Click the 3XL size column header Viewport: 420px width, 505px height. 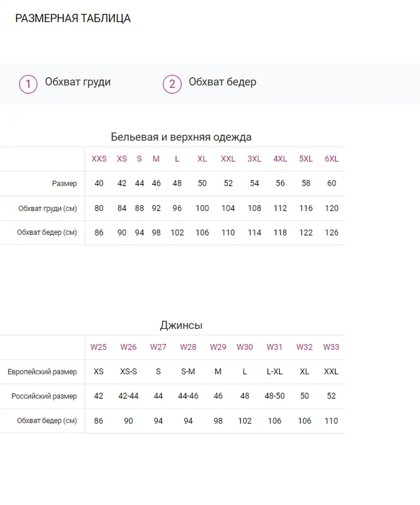pyautogui.click(x=255, y=159)
